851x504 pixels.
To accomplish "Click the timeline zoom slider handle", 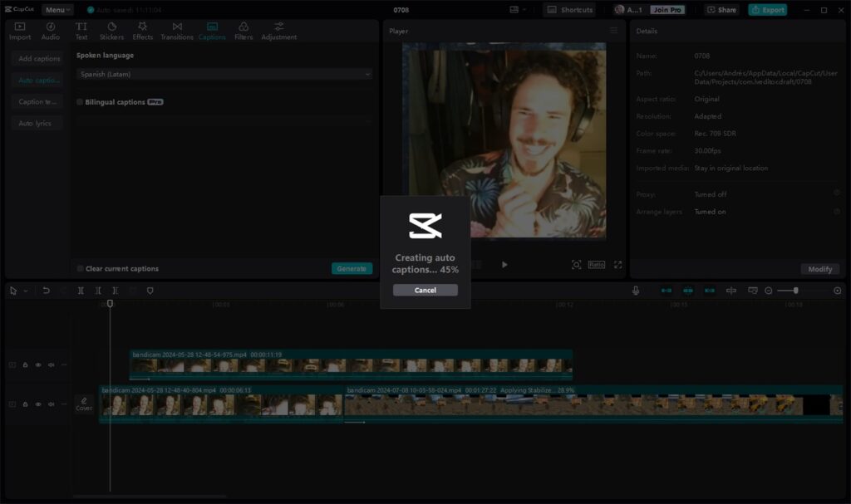I will 795,291.
